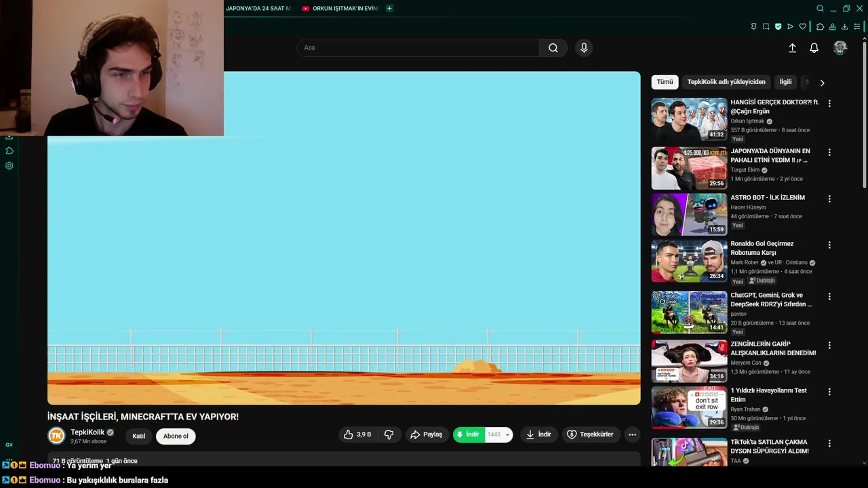
Task: Open the easy setup sliders icon
Action: (x=856, y=26)
